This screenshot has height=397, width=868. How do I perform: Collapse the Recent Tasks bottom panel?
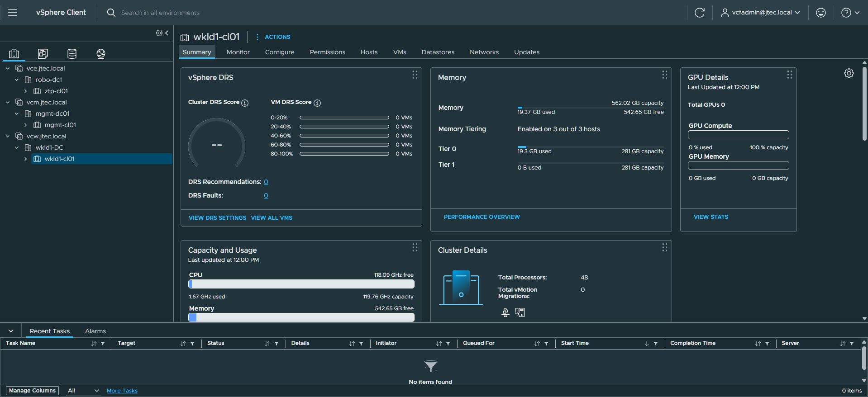[11, 331]
